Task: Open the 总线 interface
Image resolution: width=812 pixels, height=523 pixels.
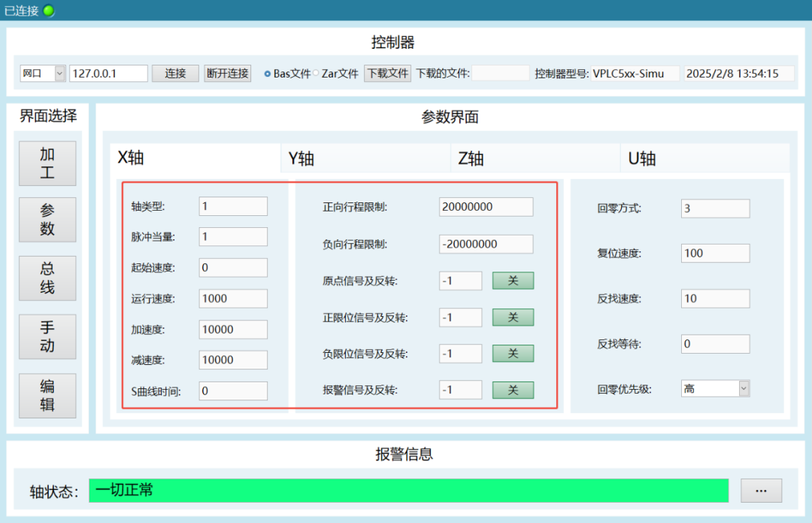Action: pyautogui.click(x=47, y=278)
